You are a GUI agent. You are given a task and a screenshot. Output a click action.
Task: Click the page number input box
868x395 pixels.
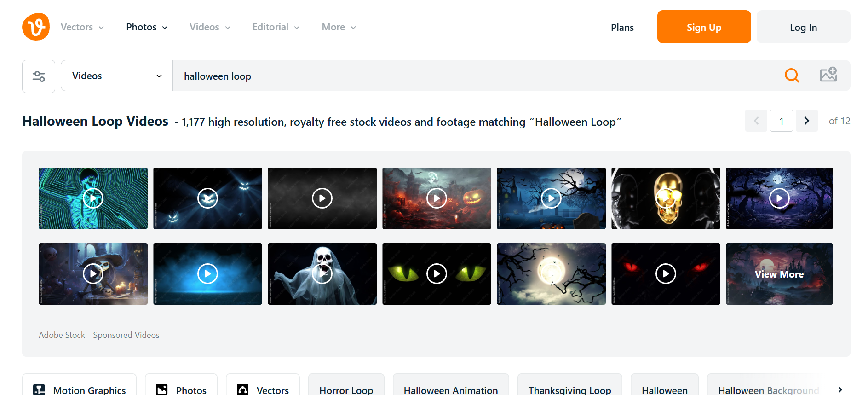[x=782, y=121]
